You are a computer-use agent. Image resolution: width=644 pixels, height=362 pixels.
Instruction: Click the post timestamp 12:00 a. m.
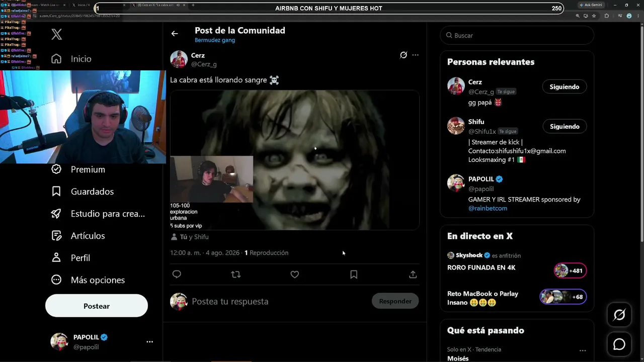click(186, 253)
